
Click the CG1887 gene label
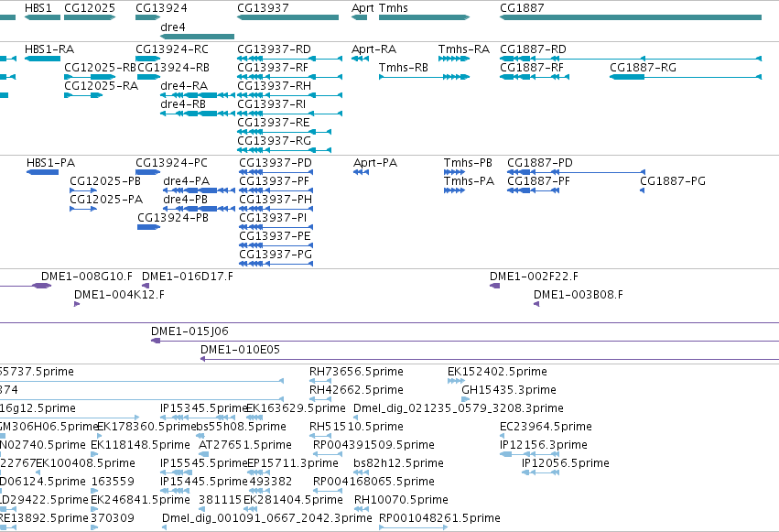pos(522,8)
